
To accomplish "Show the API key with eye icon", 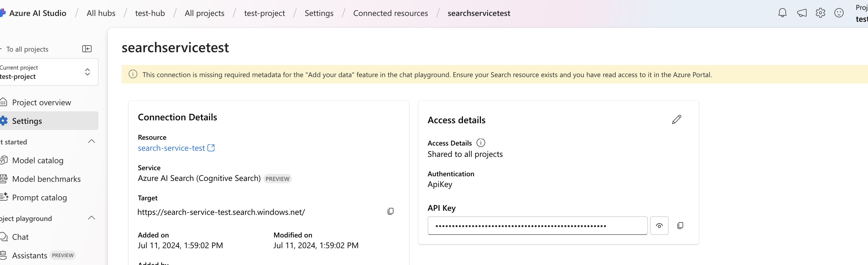I will click(x=659, y=226).
